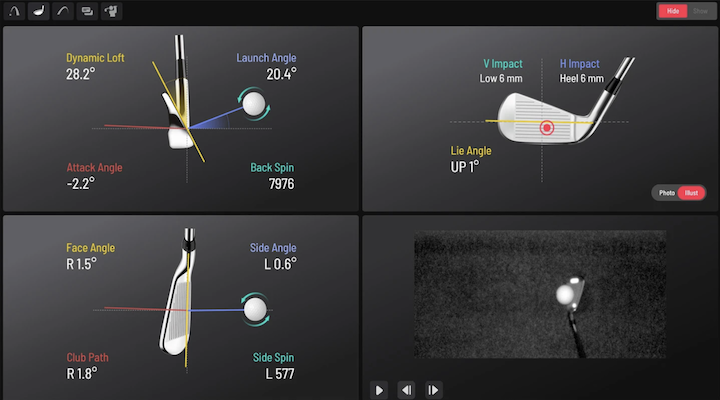Select the club head data icon
Screen dimensions: 720x400
click(x=38, y=12)
